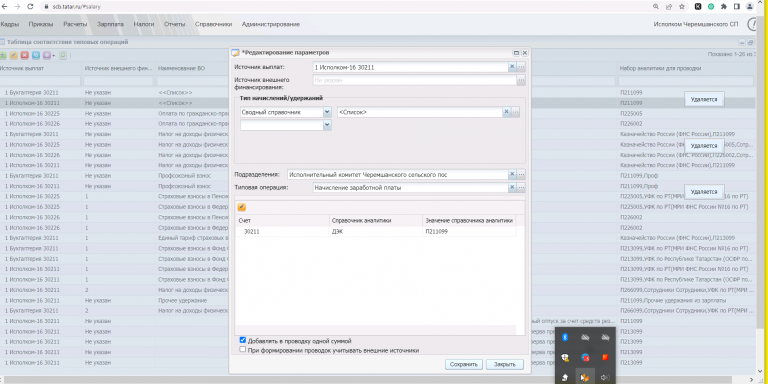Click the Сохранить button
This screenshot has width=768, height=384.
464,364
